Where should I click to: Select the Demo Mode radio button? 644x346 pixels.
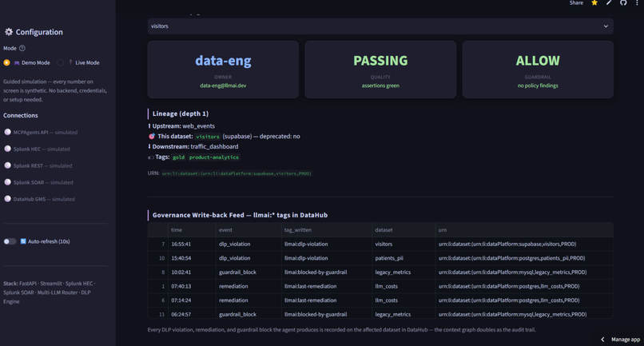coord(6,63)
